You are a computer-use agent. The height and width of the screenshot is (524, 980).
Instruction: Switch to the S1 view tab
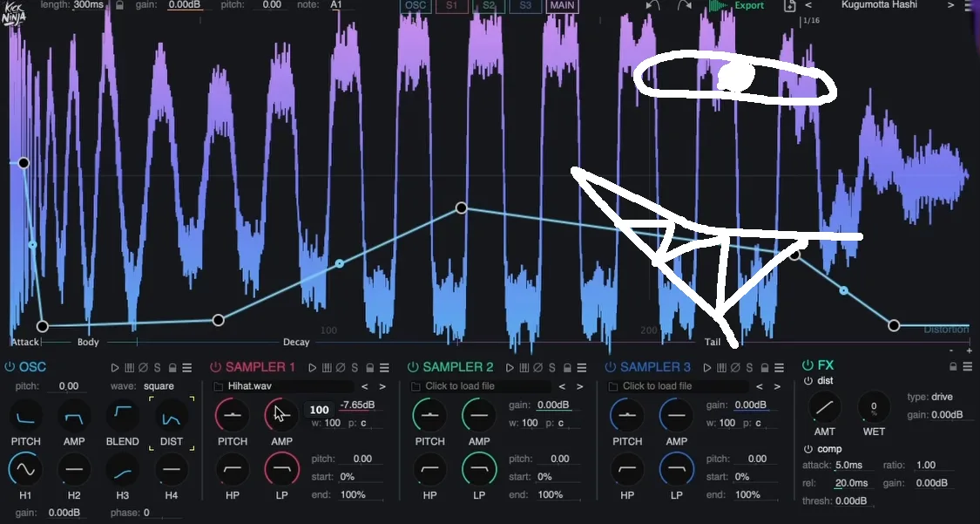coord(452,5)
